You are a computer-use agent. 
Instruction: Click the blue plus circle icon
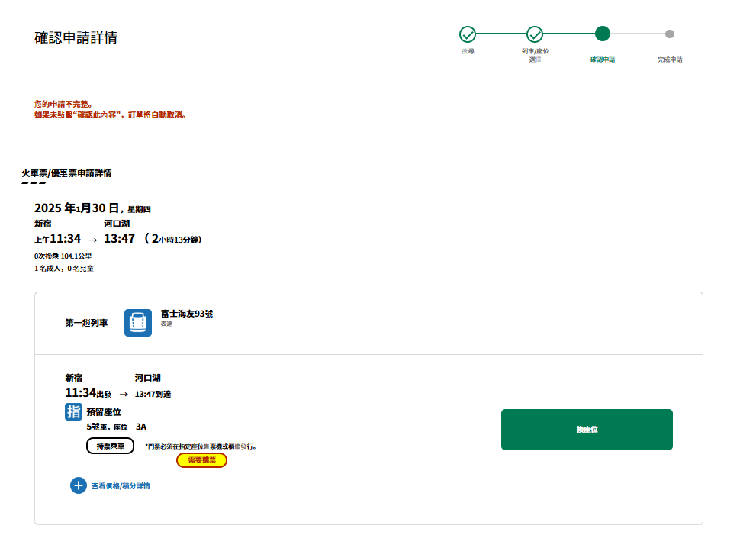tap(79, 485)
